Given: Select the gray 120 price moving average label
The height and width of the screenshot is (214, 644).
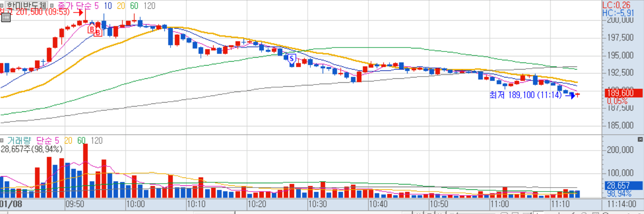Looking at the screenshot, I should click(149, 5).
